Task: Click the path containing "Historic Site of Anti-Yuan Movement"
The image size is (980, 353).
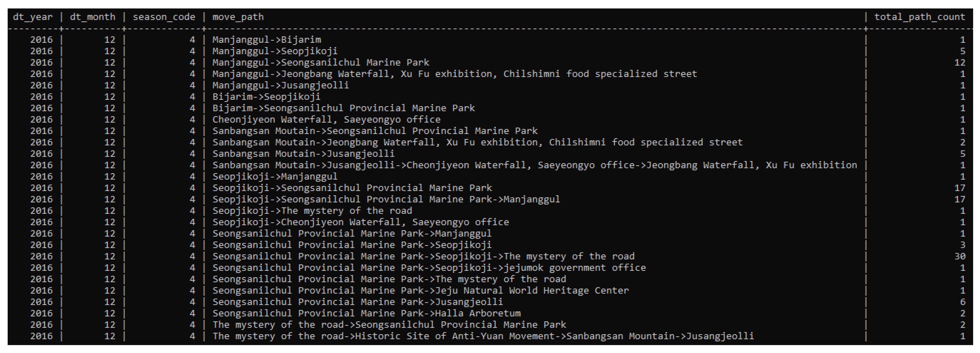Action: click(x=483, y=336)
